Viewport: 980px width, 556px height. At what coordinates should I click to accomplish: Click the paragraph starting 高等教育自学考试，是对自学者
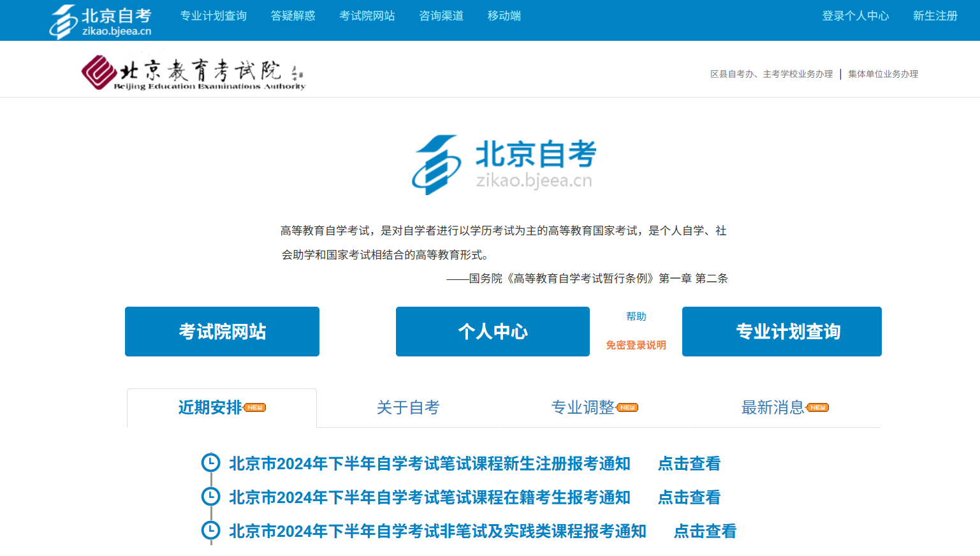[x=504, y=243]
